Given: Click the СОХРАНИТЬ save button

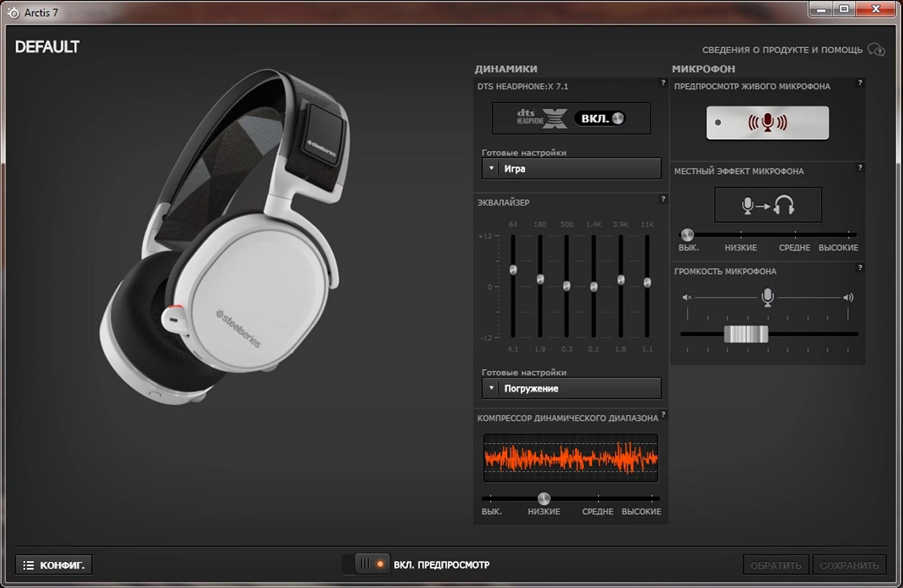Looking at the screenshot, I should (849, 565).
